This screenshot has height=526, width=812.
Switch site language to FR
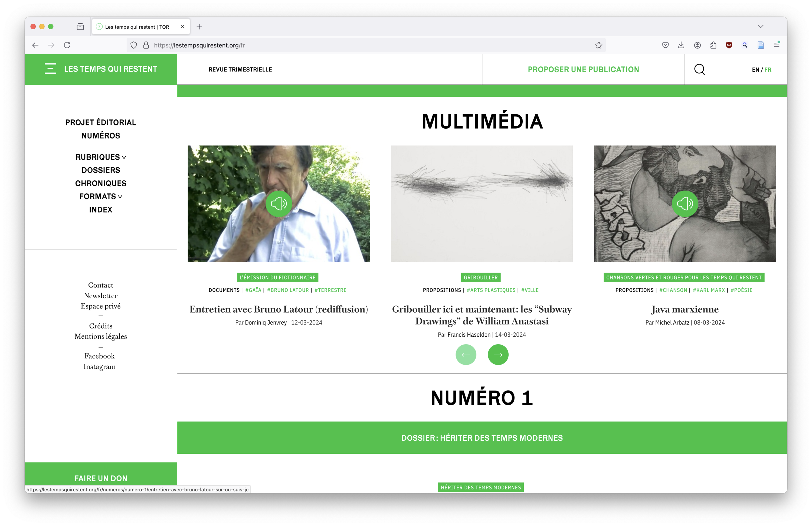pos(768,70)
